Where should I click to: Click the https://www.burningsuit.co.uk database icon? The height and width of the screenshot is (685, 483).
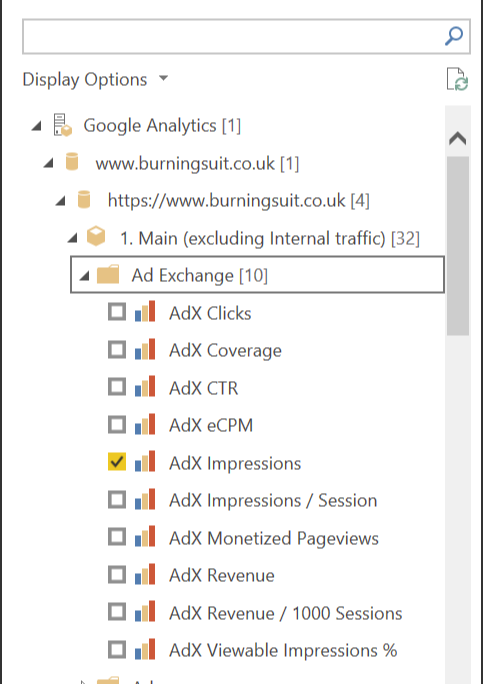click(84, 200)
